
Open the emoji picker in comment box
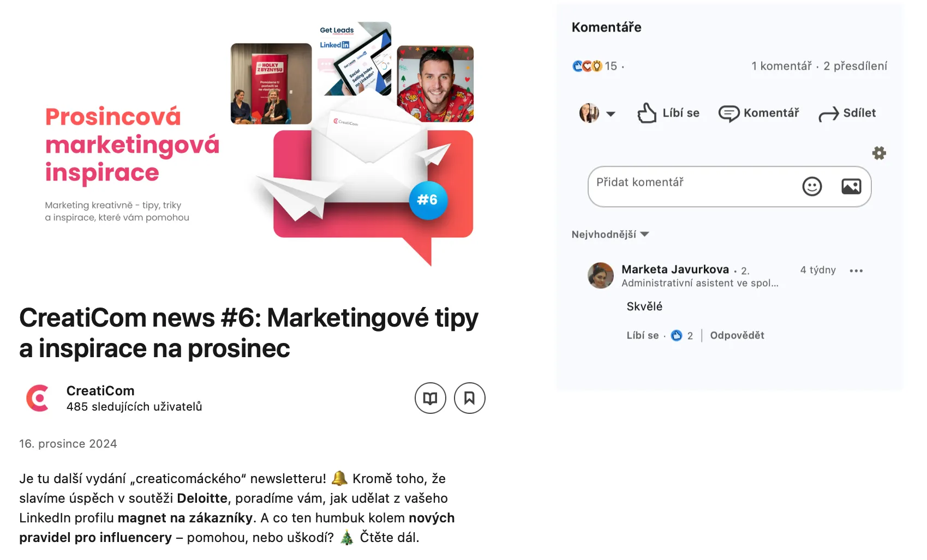coord(812,186)
